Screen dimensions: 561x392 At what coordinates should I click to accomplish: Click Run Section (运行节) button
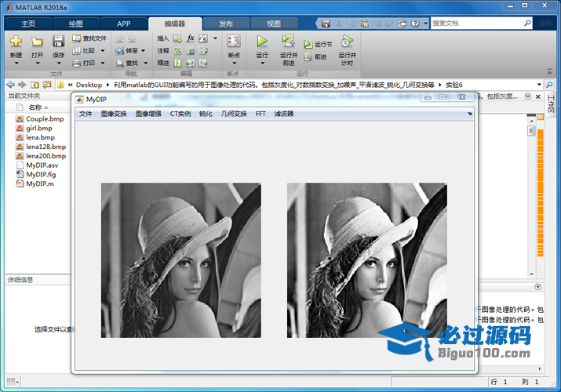coord(318,45)
